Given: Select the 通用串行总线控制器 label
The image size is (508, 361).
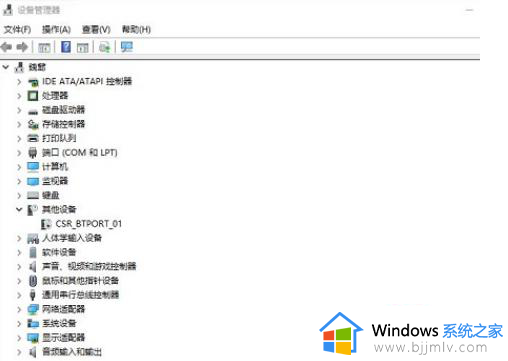Looking at the screenshot, I should tap(80, 295).
